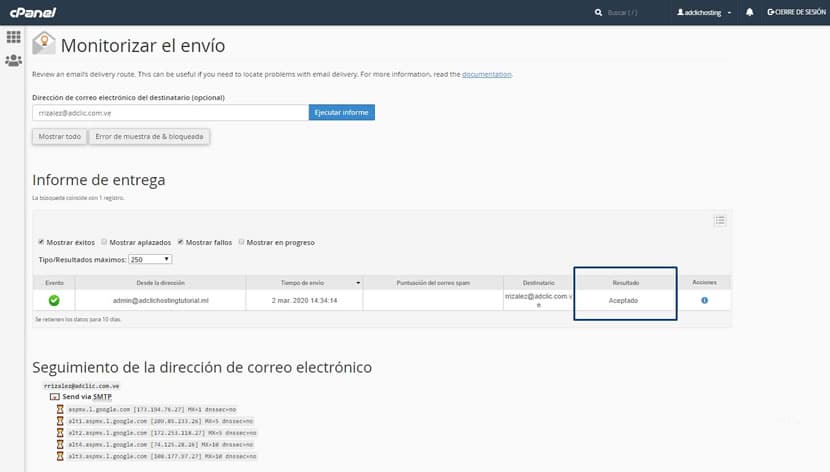Click the alt1.aspmx.l.google.com MX=5 entry text
The height and width of the screenshot is (472, 830).
161,421
